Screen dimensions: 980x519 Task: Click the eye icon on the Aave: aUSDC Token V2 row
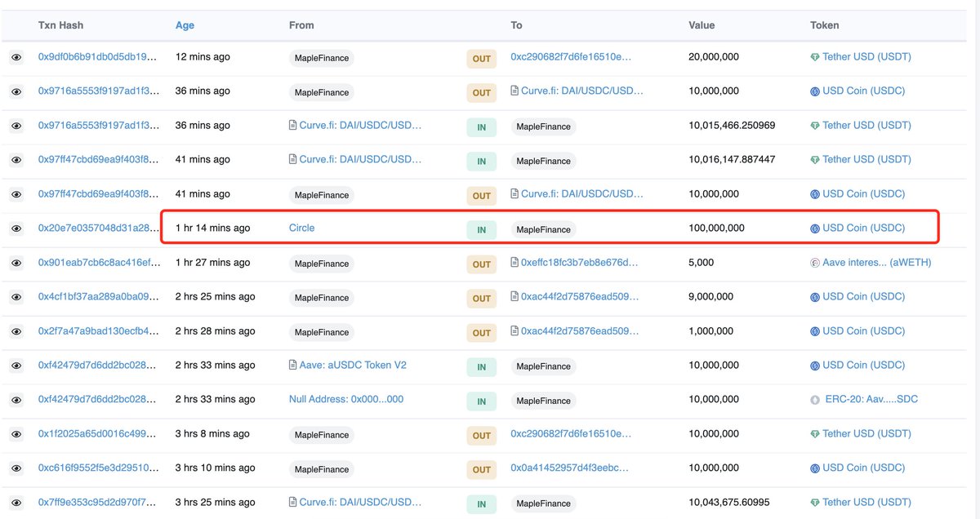pos(16,366)
